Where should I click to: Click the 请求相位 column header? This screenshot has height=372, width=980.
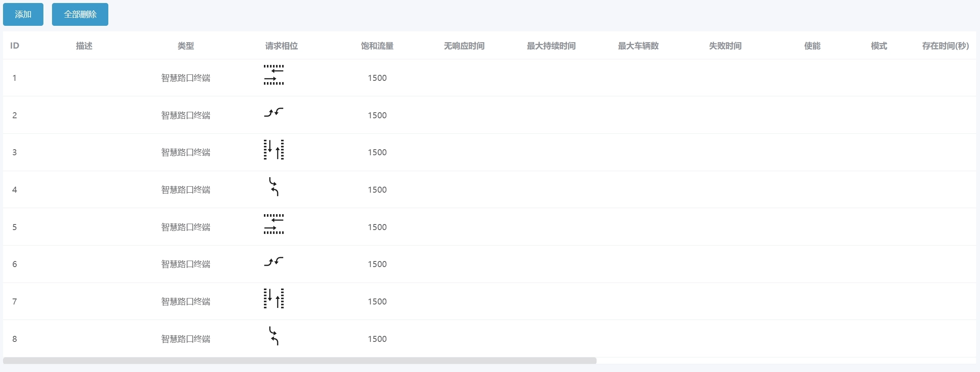(282, 46)
